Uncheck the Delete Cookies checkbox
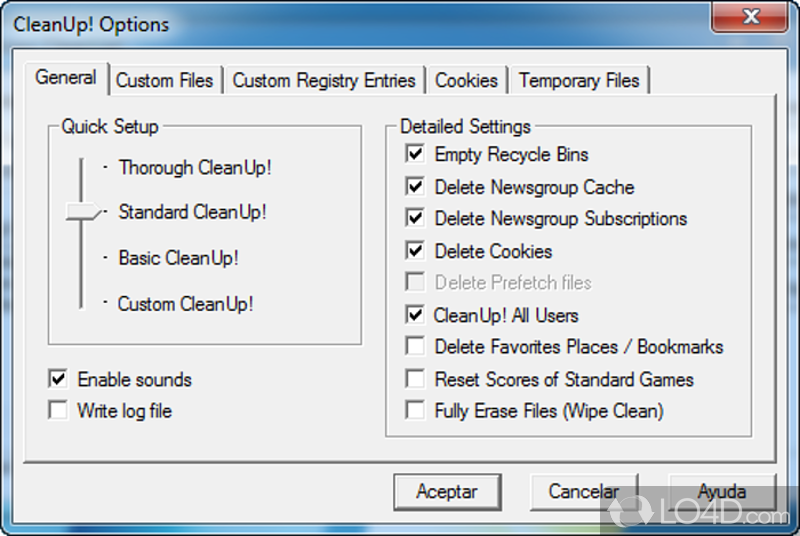 point(415,251)
